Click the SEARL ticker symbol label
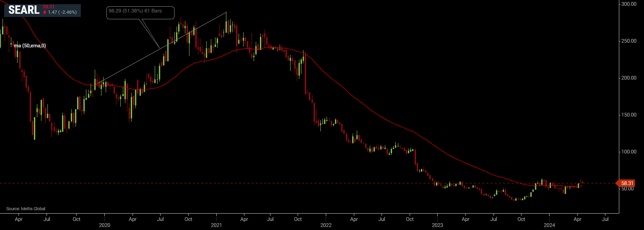Screen dimensions: 644x230 (24, 10)
